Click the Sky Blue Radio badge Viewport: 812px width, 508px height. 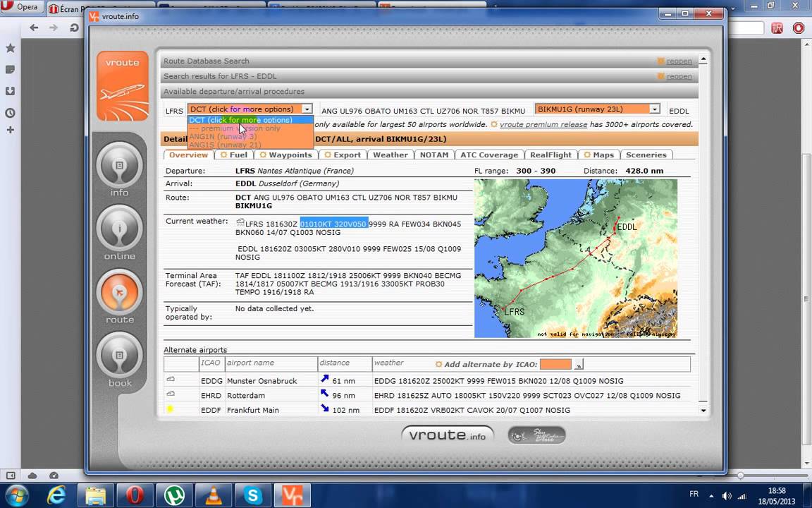click(536, 435)
